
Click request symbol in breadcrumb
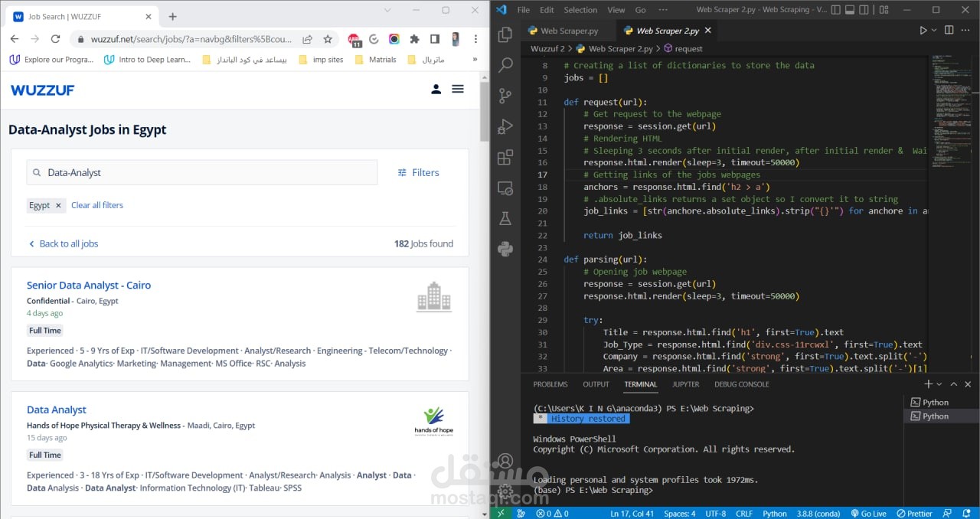pyautogui.click(x=688, y=48)
